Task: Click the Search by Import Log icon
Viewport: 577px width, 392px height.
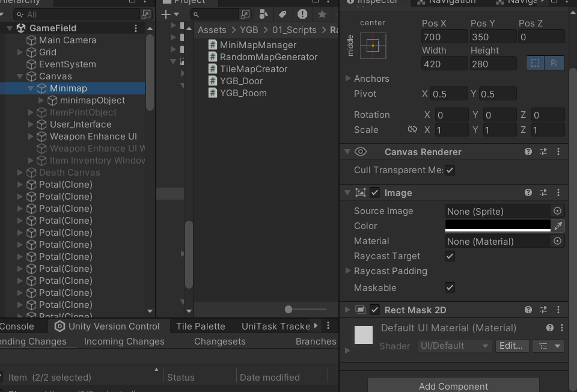Action: 302,14
